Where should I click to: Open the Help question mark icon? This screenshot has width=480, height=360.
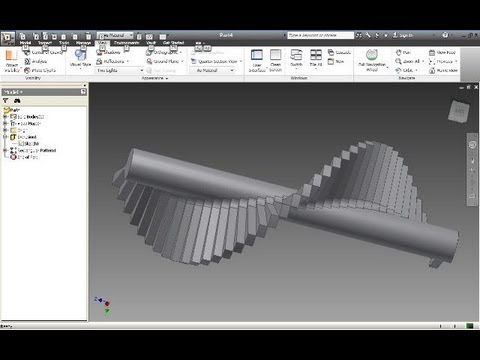(x=445, y=35)
